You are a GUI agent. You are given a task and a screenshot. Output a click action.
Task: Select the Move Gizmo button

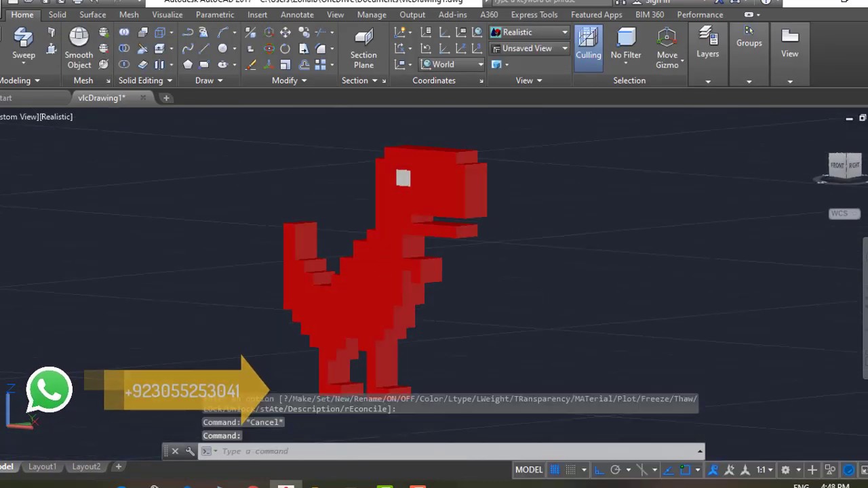pyautogui.click(x=667, y=47)
